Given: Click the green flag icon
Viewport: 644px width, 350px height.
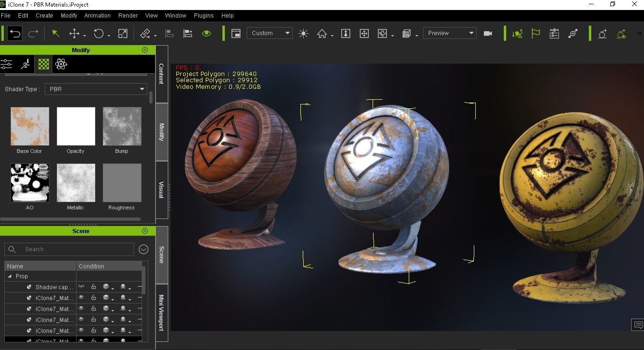Looking at the screenshot, I should tap(536, 33).
